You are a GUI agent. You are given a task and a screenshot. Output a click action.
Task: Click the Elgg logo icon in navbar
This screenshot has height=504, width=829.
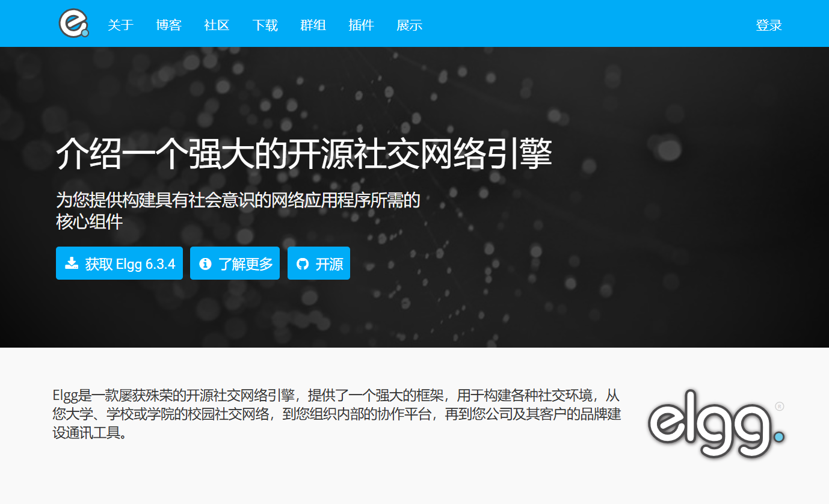pos(73,23)
